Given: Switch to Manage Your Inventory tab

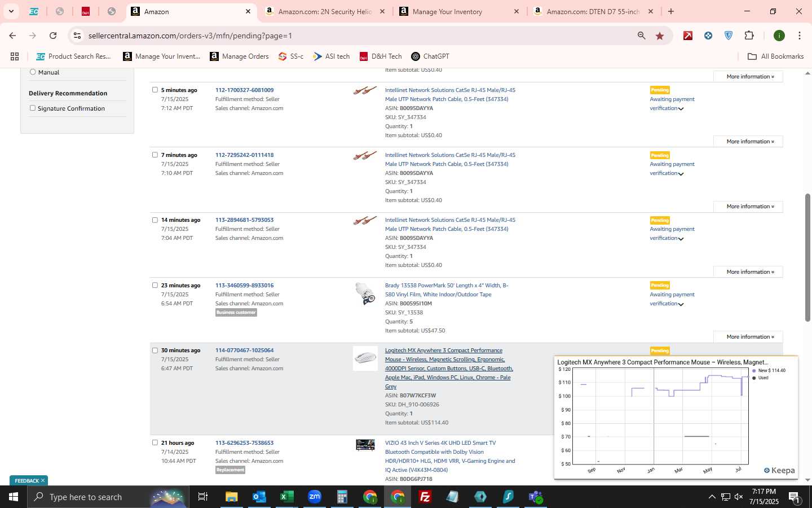Looking at the screenshot, I should pyautogui.click(x=458, y=11).
